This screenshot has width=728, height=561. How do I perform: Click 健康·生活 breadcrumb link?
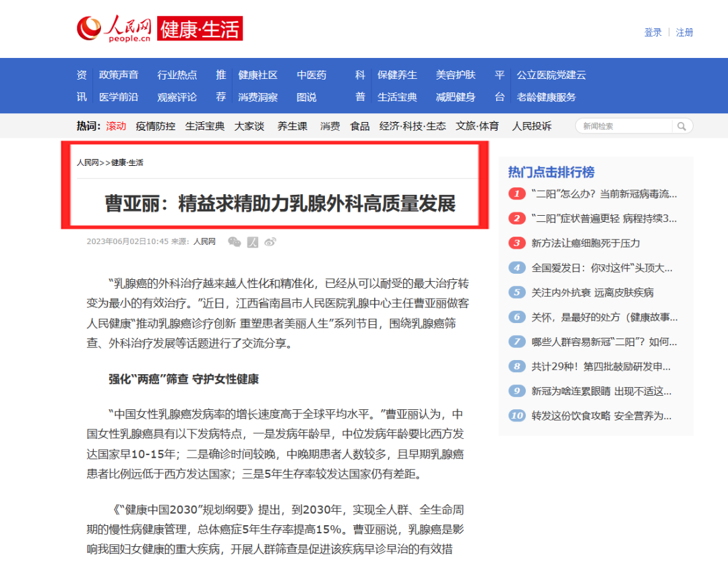pyautogui.click(x=127, y=163)
